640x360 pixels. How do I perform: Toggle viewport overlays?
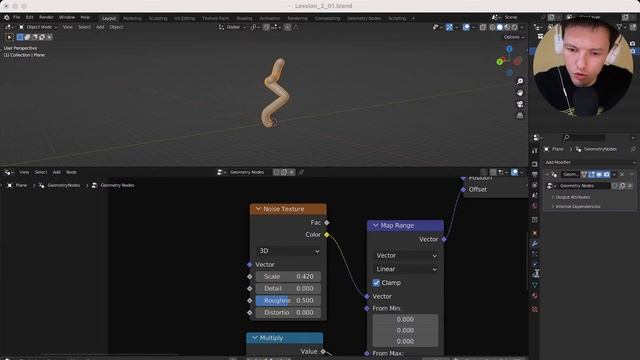466,27
